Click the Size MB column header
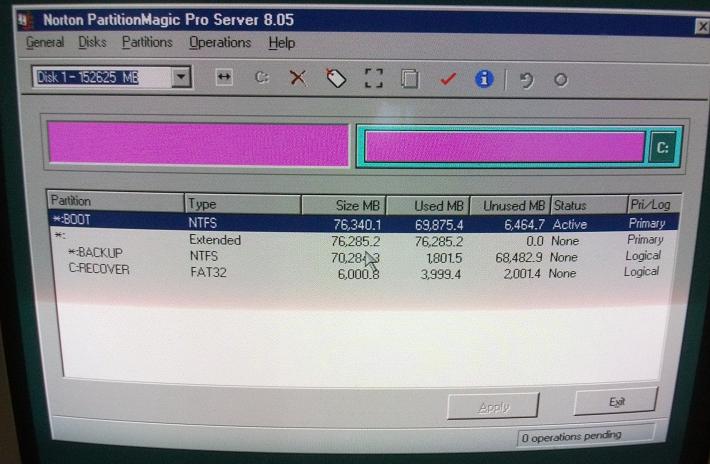 coord(344,205)
